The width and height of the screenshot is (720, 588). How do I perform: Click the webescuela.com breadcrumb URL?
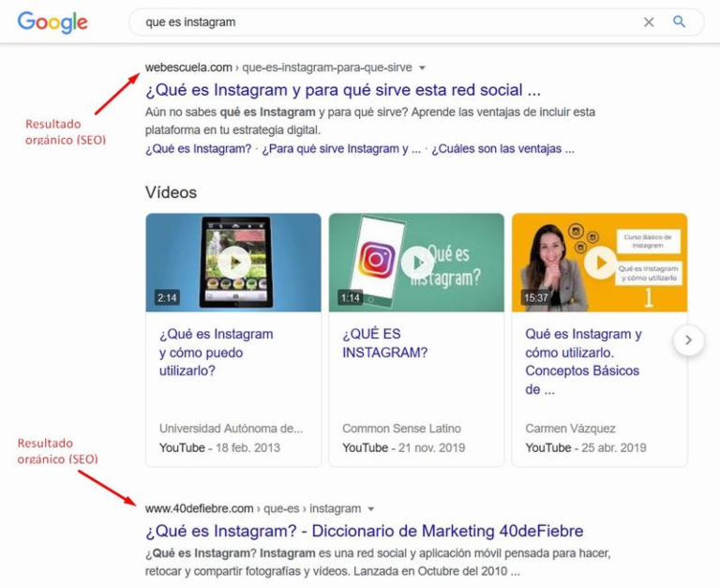pos(278,68)
